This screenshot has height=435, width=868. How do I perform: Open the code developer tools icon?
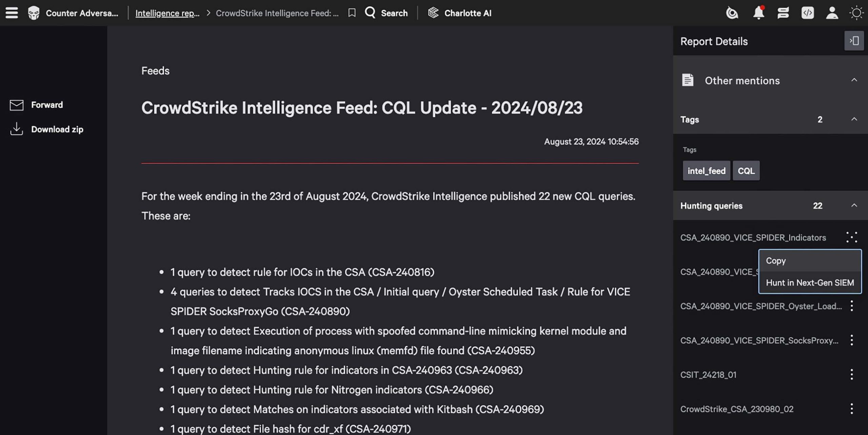pos(807,13)
